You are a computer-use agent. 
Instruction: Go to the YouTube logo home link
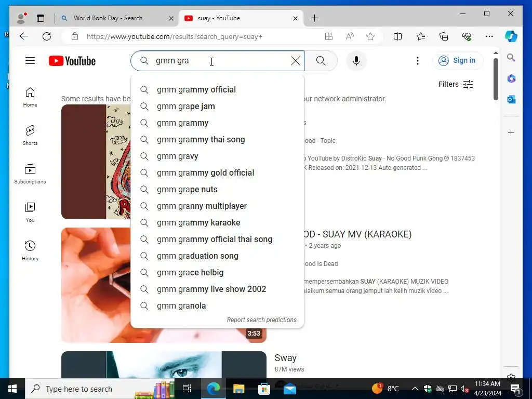coord(72,61)
